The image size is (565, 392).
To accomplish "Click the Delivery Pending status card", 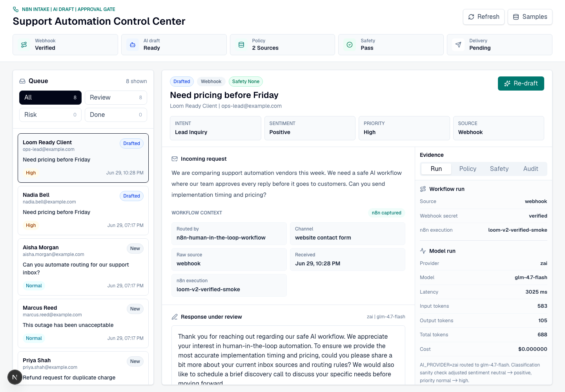I will pyautogui.click(x=499, y=45).
